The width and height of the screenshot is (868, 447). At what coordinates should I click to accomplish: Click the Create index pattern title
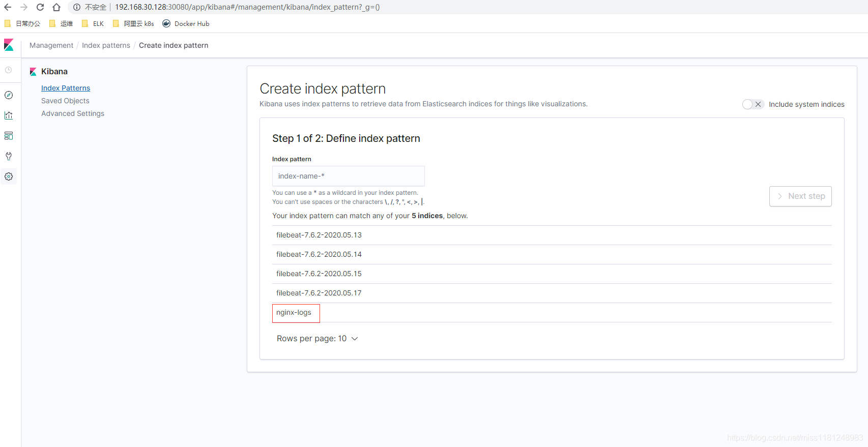323,89
